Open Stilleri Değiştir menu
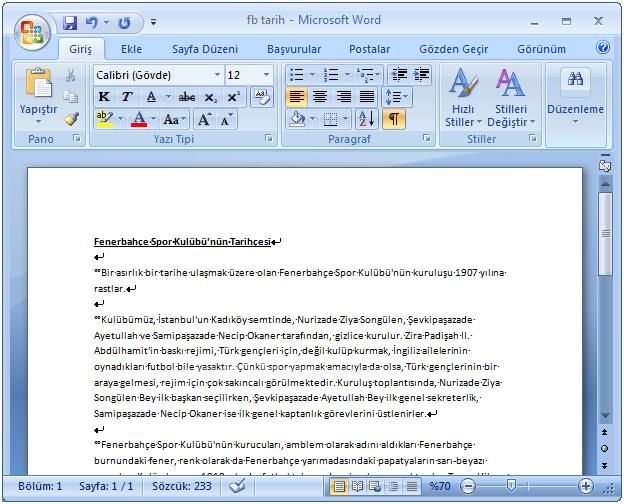 pyautogui.click(x=511, y=98)
